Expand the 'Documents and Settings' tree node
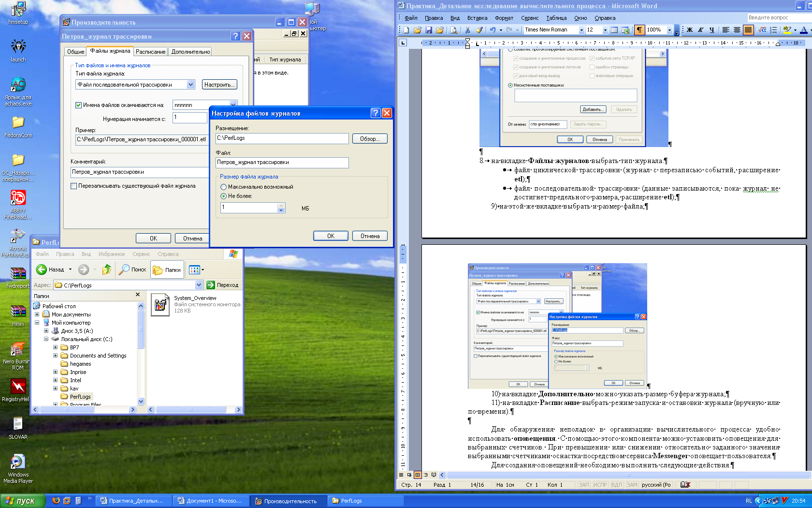Image resolution: width=812 pixels, height=508 pixels. point(55,356)
